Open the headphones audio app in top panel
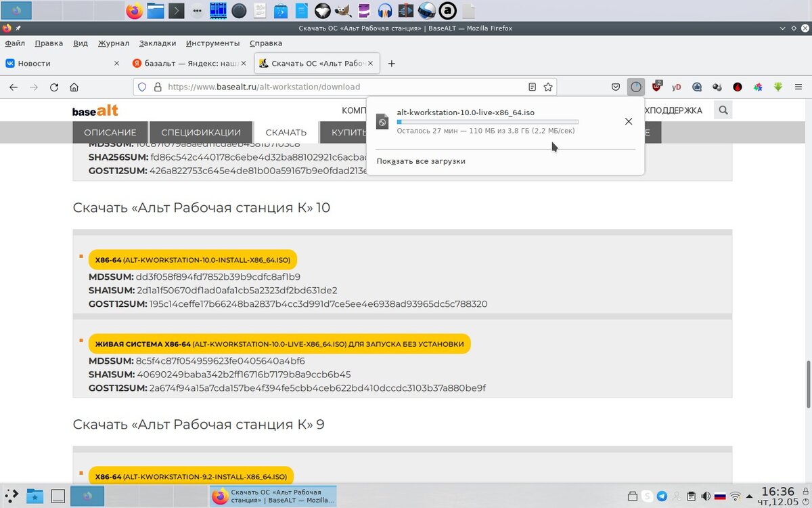 pos(385,11)
